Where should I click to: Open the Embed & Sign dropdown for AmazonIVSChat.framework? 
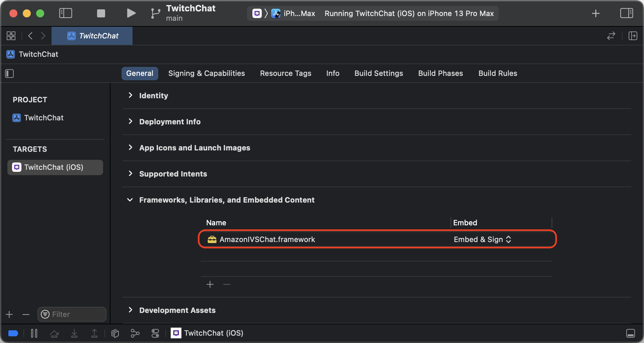482,239
